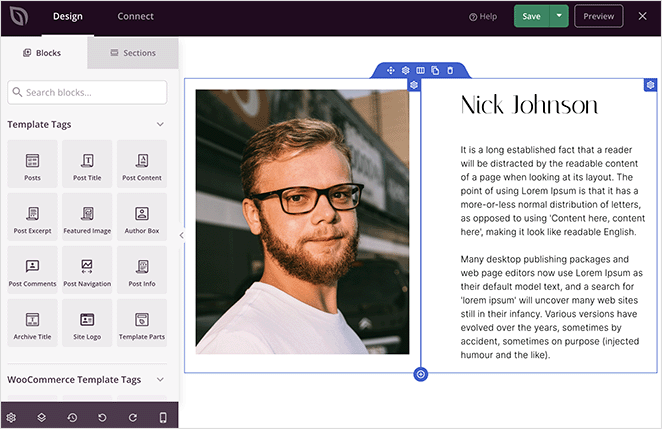The image size is (662, 429).
Task: Open revision history clock icon
Action: [72, 416]
